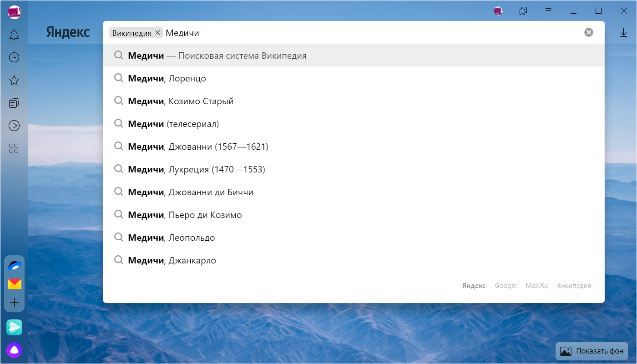637x364 pixels.
Task: Click the Яндекс logo
Action: [68, 32]
